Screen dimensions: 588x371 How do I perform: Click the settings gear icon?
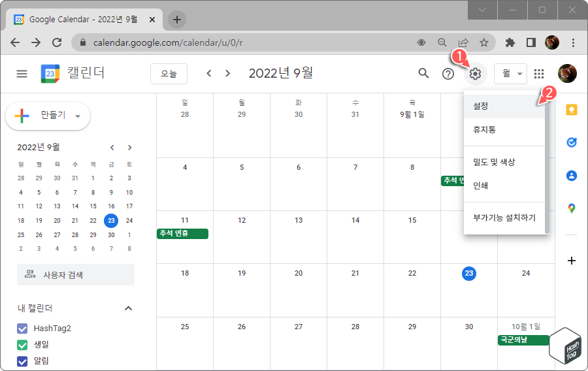[475, 74]
